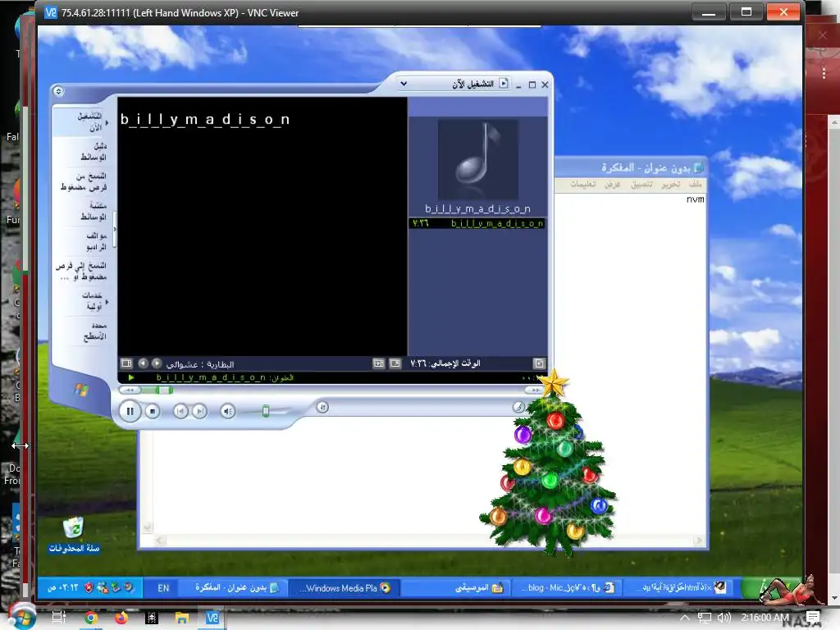
Task: Open Task View on Windows taskbar
Action: click(59, 618)
